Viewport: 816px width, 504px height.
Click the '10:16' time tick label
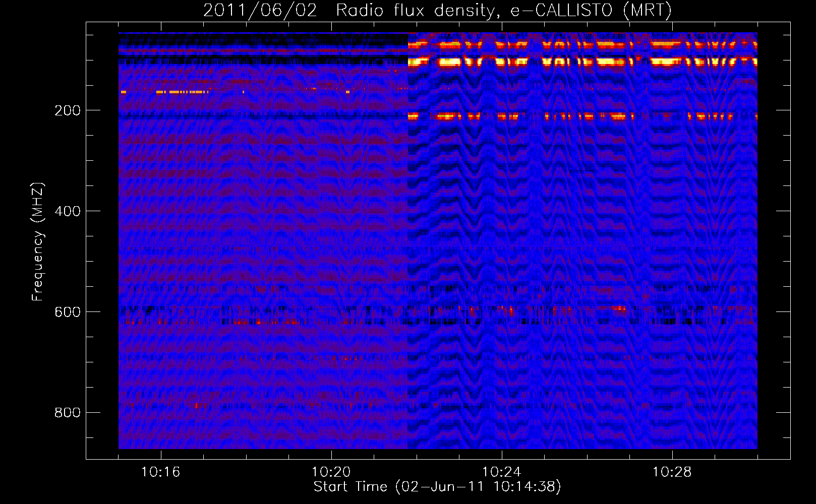tap(161, 472)
